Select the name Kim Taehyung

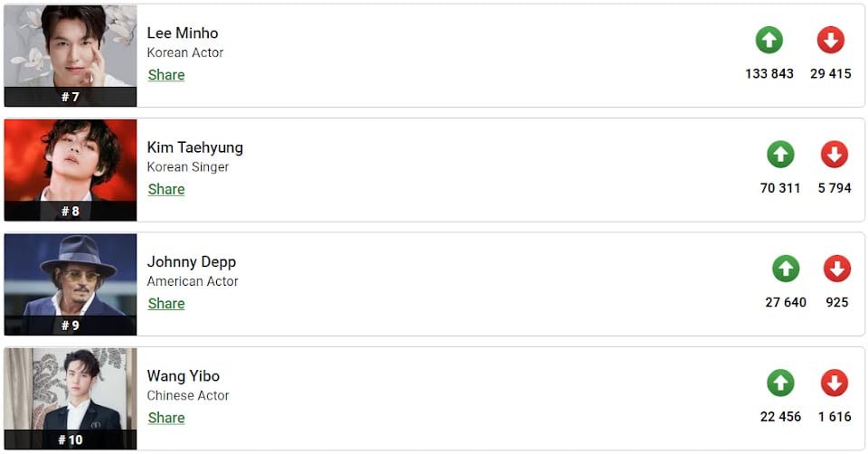click(195, 148)
